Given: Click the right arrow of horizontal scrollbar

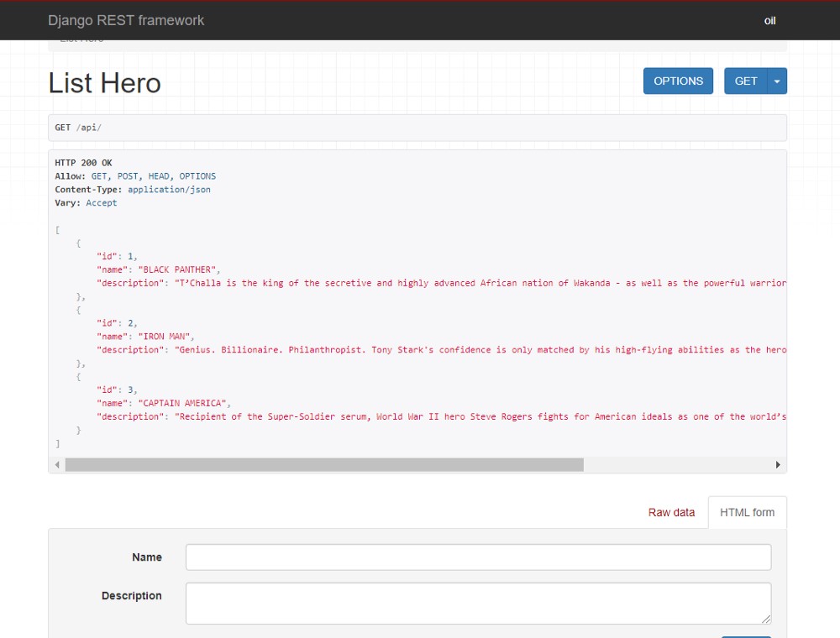Looking at the screenshot, I should pyautogui.click(x=777, y=464).
